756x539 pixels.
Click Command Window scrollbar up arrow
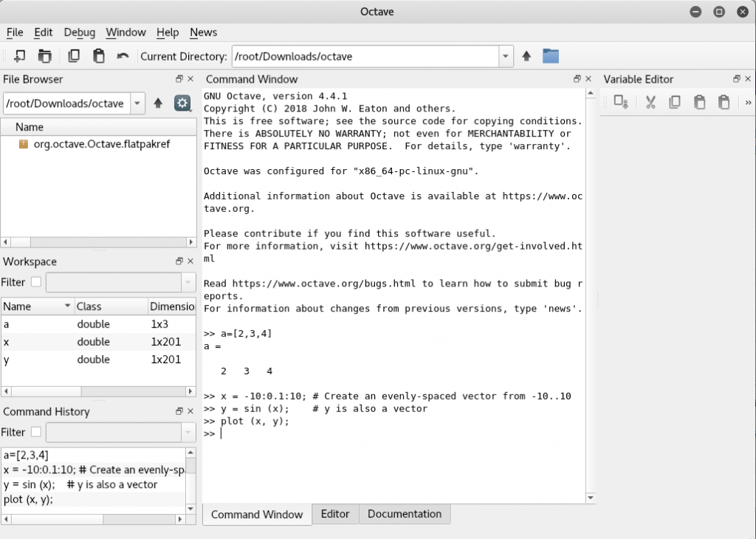coord(591,94)
